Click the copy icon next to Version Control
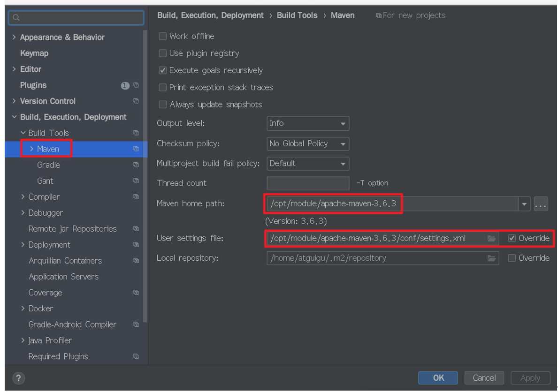558x392 pixels. (136, 101)
